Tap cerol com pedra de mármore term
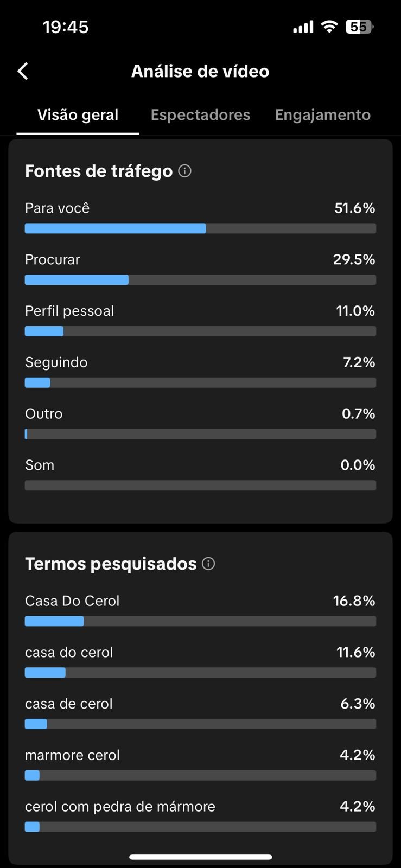The height and width of the screenshot is (868, 401). coord(120,807)
